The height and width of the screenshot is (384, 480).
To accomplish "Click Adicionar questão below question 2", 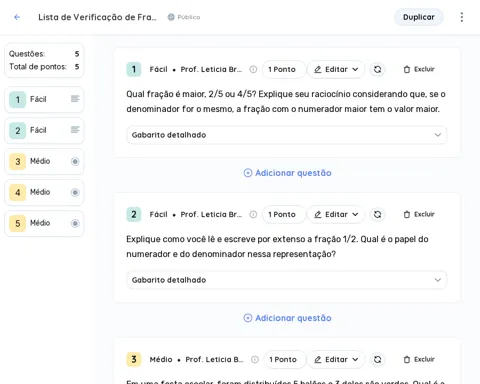I will click(287, 318).
